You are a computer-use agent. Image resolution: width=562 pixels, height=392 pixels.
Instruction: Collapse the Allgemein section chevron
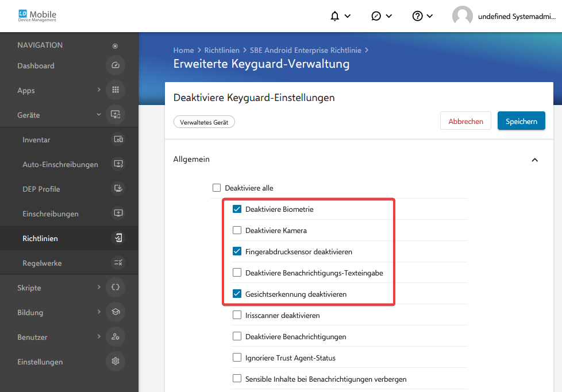tap(535, 160)
